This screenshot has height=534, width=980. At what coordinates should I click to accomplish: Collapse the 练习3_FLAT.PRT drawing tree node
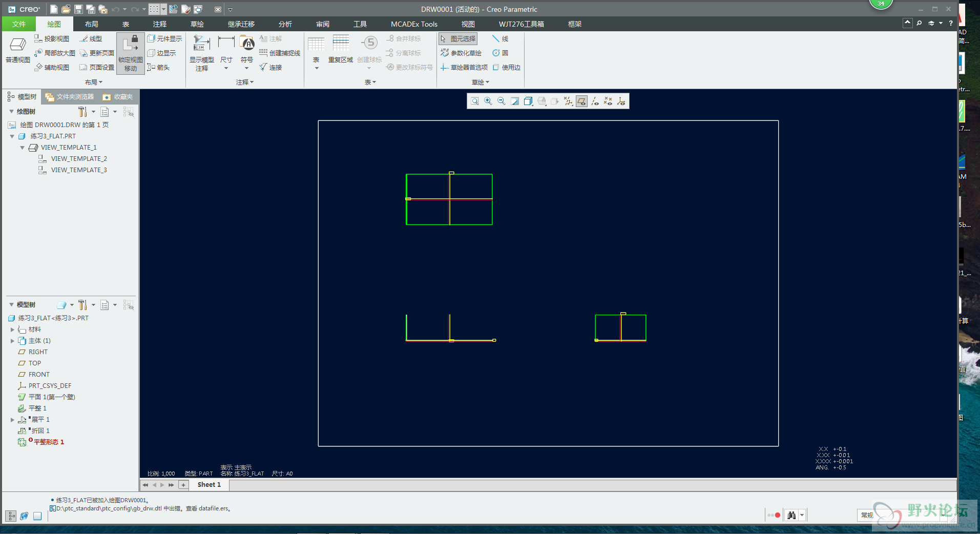tap(12, 136)
